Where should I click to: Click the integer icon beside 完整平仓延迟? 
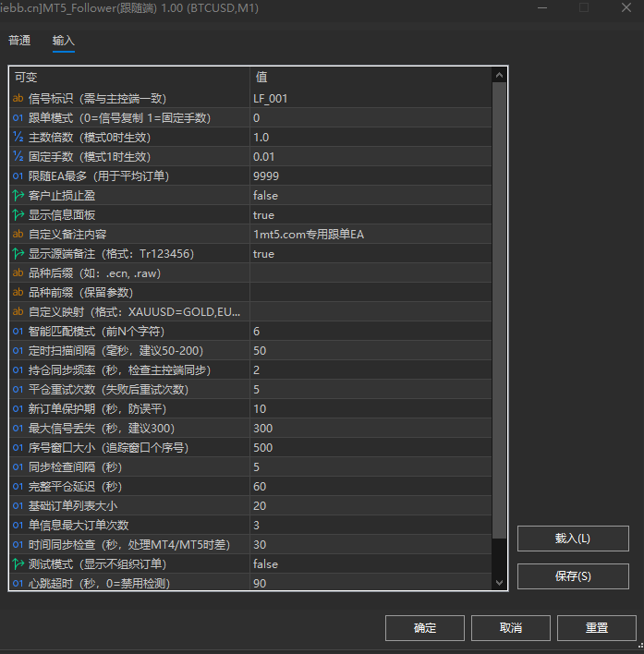pos(18,486)
